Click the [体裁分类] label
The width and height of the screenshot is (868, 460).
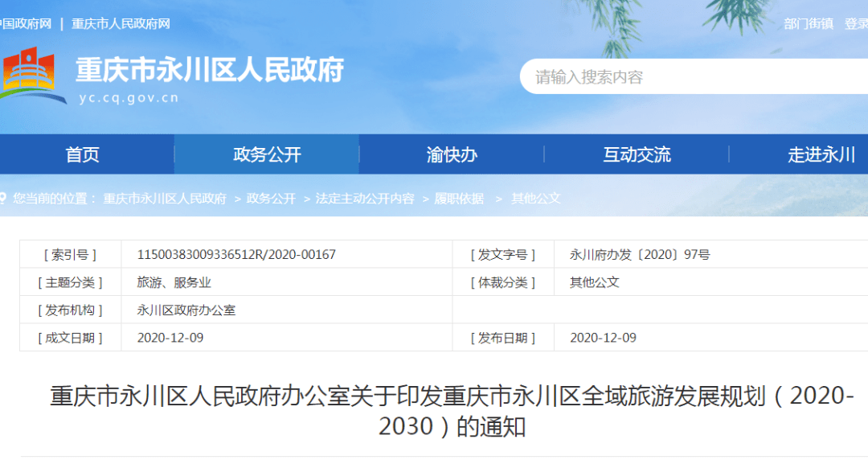[x=503, y=282]
